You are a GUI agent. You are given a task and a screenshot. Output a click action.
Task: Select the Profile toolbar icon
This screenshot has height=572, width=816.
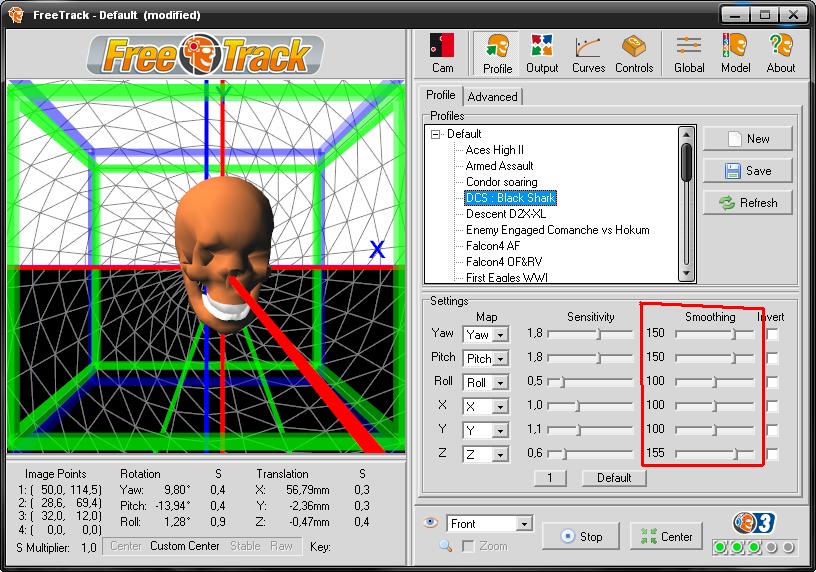497,54
